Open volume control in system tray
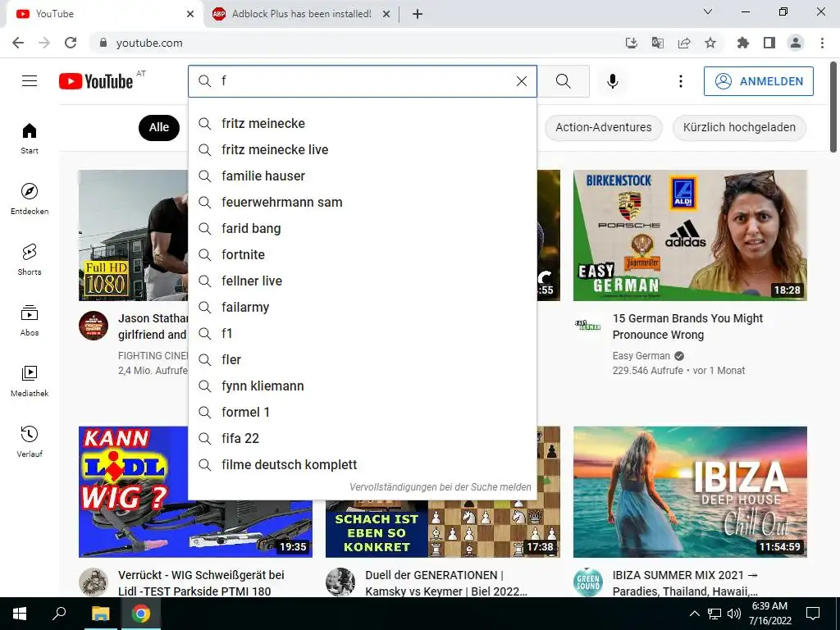The width and height of the screenshot is (840, 630). tap(734, 614)
